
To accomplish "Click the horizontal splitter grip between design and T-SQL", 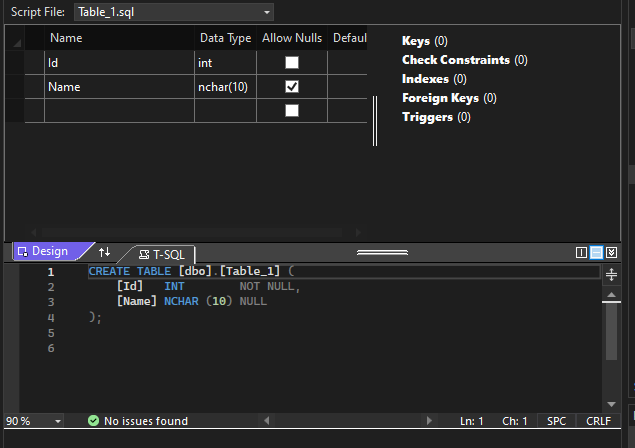I will point(382,252).
